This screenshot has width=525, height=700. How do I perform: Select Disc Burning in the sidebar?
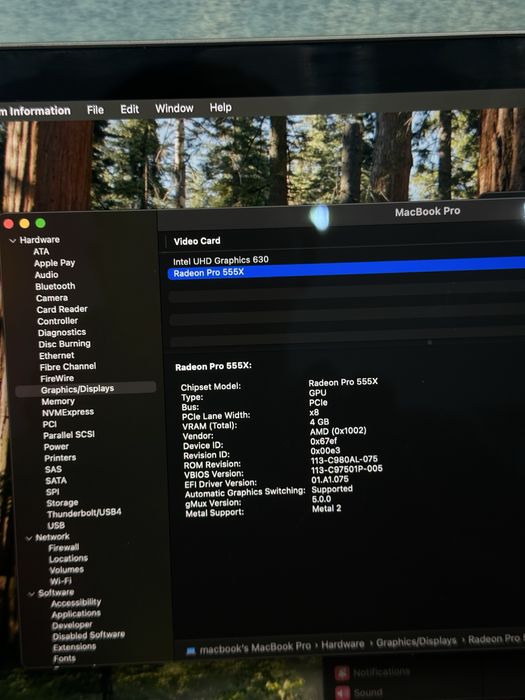click(x=64, y=344)
